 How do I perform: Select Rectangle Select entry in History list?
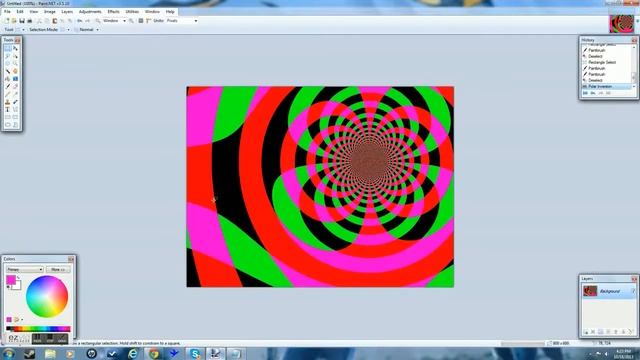click(607, 62)
